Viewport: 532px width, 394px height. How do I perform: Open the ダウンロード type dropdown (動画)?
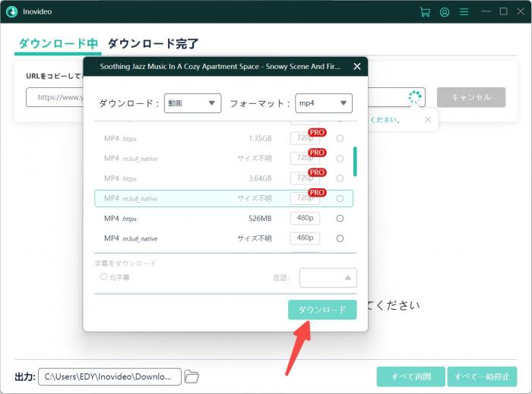193,103
